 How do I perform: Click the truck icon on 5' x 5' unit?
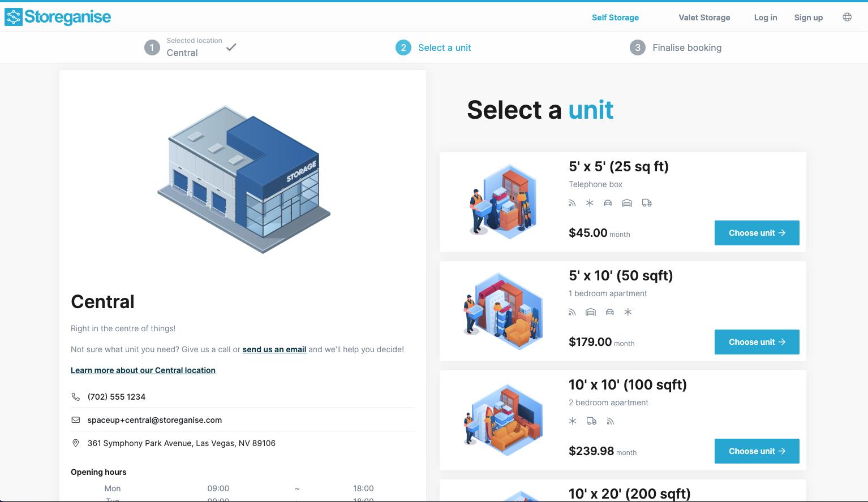[647, 203]
